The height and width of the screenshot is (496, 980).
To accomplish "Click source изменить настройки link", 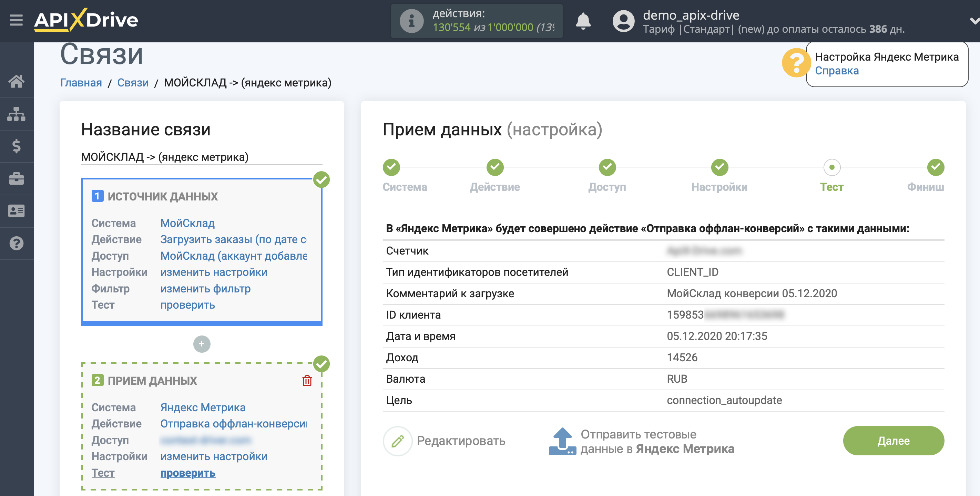I will pos(213,272).
